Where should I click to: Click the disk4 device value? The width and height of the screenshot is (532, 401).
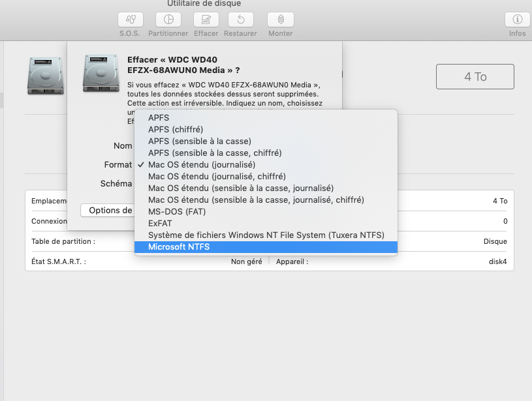[498, 261]
